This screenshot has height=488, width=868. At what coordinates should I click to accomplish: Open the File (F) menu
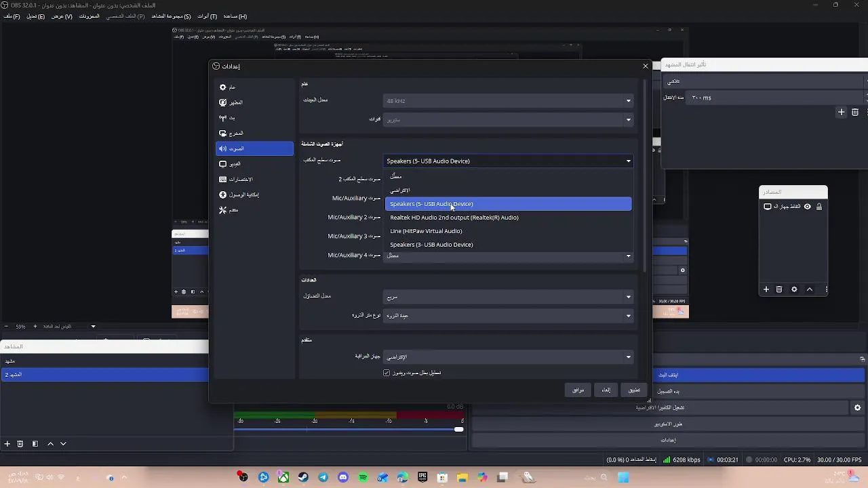tap(13, 16)
